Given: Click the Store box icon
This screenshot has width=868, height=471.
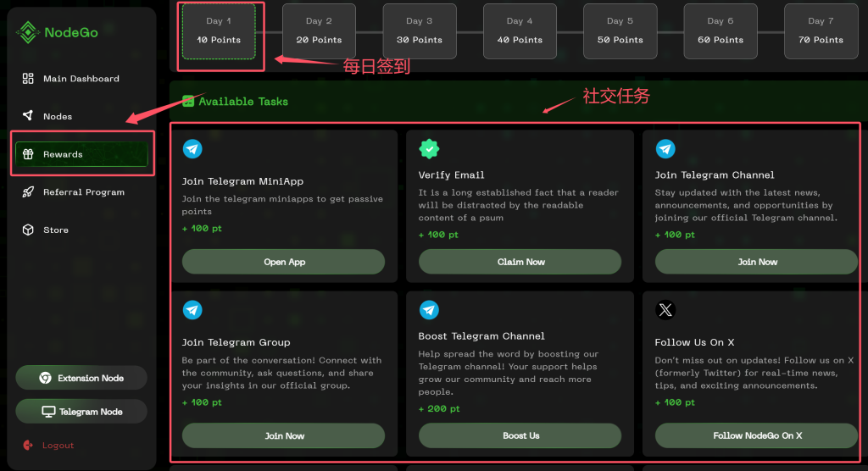Looking at the screenshot, I should coord(28,230).
